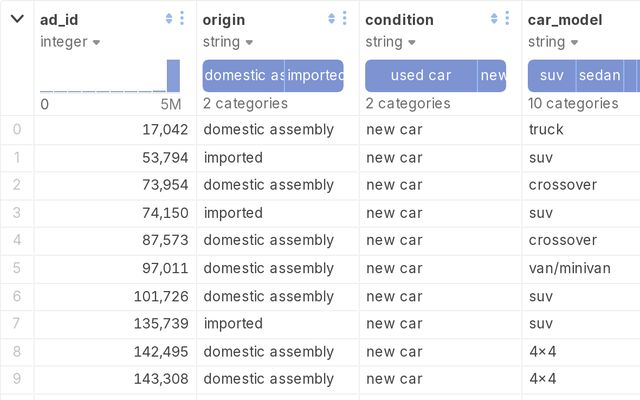Select the suv category in car_model
640x400 pixels.
551,76
